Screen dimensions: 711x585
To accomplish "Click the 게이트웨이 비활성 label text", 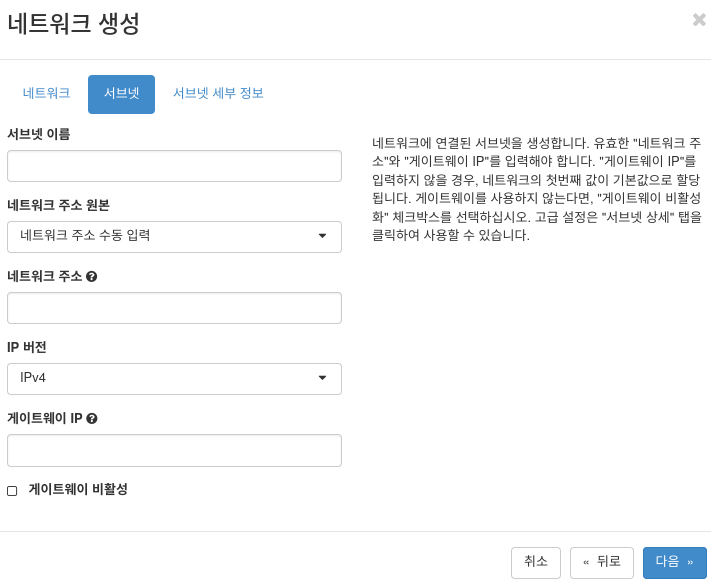I will point(78,489).
